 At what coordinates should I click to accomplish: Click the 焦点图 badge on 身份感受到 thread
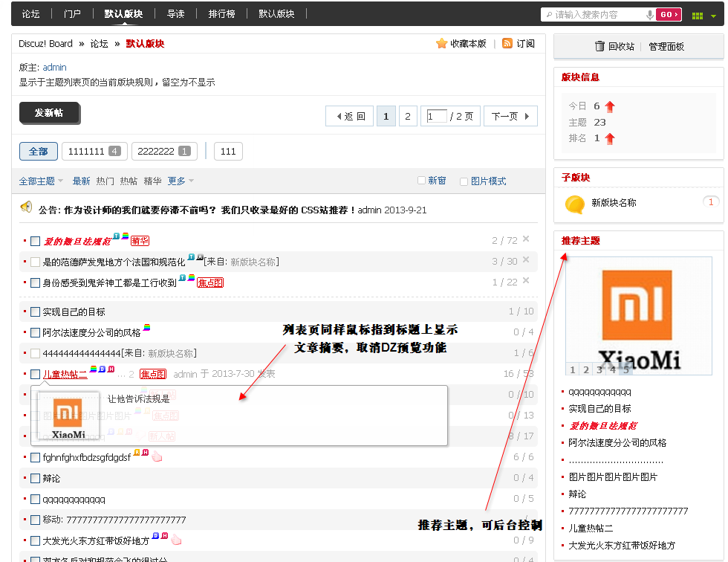point(210,282)
